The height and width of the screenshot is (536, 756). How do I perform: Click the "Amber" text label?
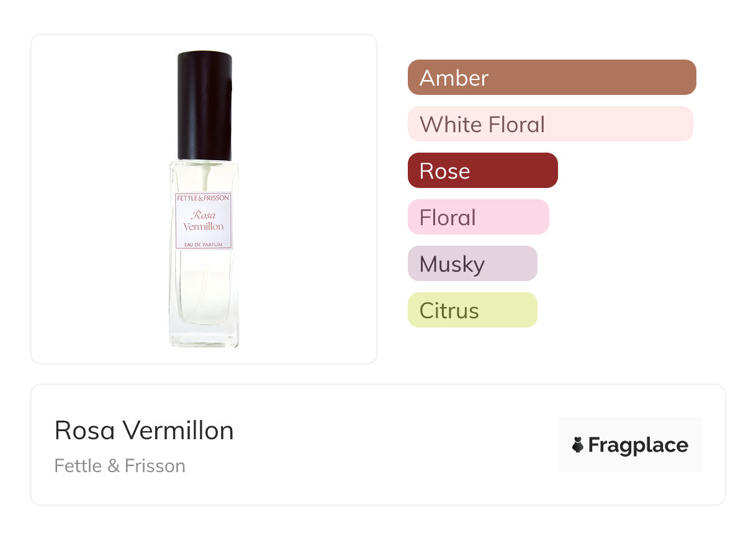pyautogui.click(x=454, y=78)
